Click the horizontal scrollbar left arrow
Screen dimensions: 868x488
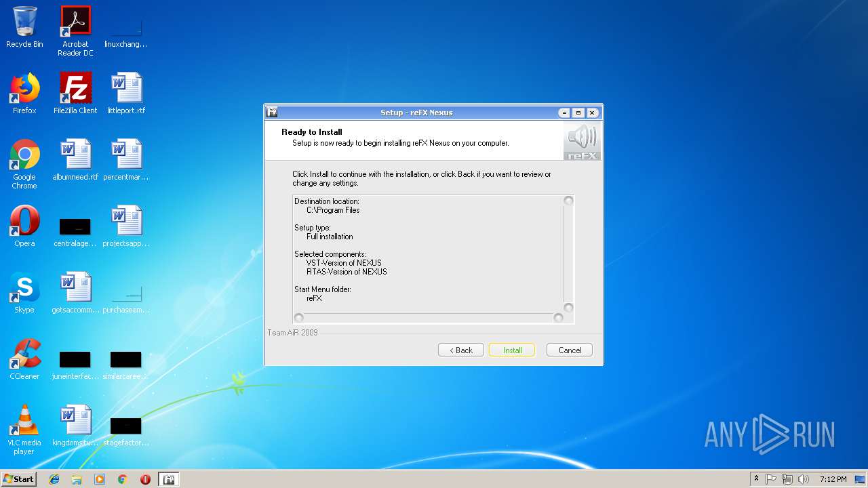(x=298, y=318)
